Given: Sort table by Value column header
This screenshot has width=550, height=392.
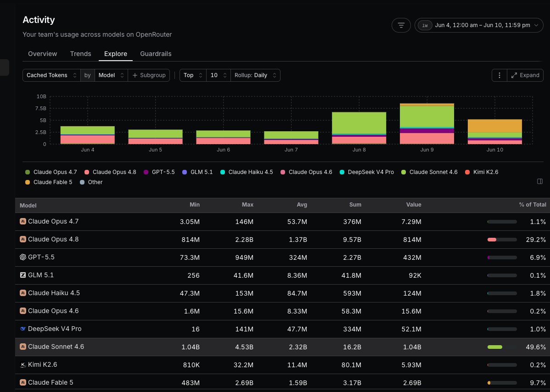Looking at the screenshot, I should coord(414,205).
